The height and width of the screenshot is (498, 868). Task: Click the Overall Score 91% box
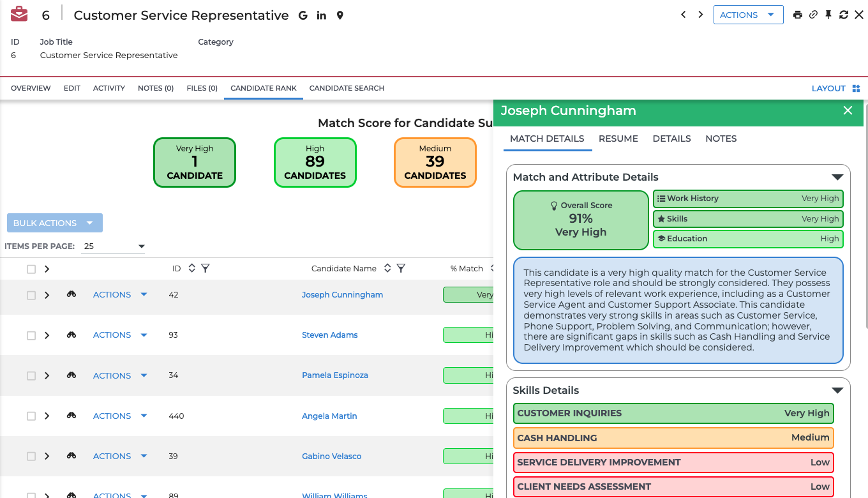coord(581,220)
